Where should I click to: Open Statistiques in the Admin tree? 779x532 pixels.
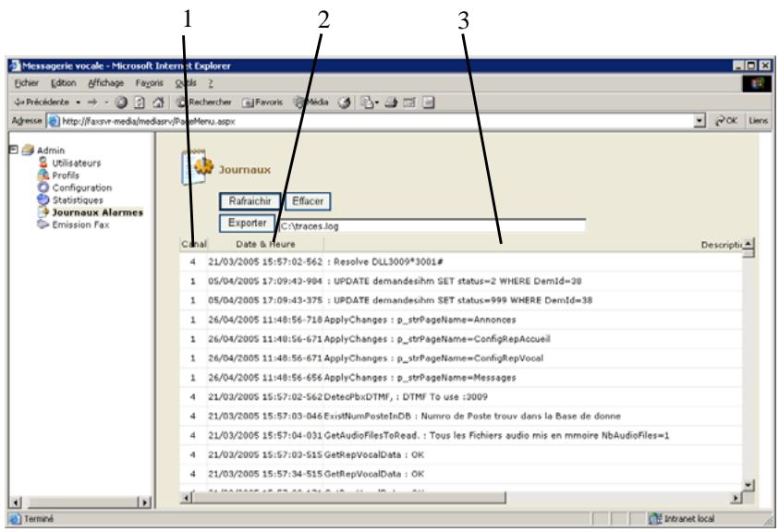pos(78,200)
